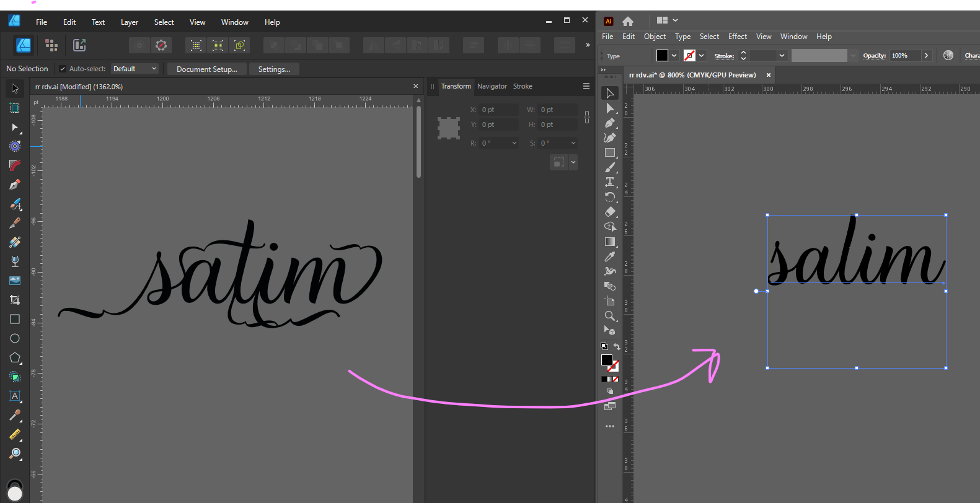
Task: Go to the Illustrator Home screen
Action: click(x=628, y=21)
